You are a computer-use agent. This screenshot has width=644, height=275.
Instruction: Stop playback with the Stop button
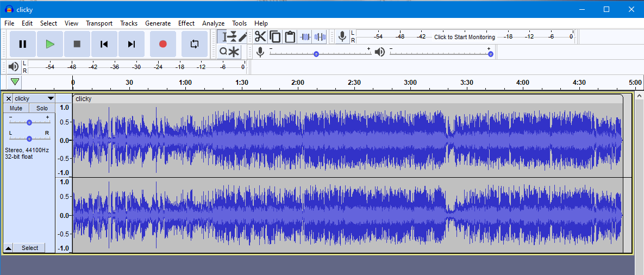pyautogui.click(x=77, y=44)
